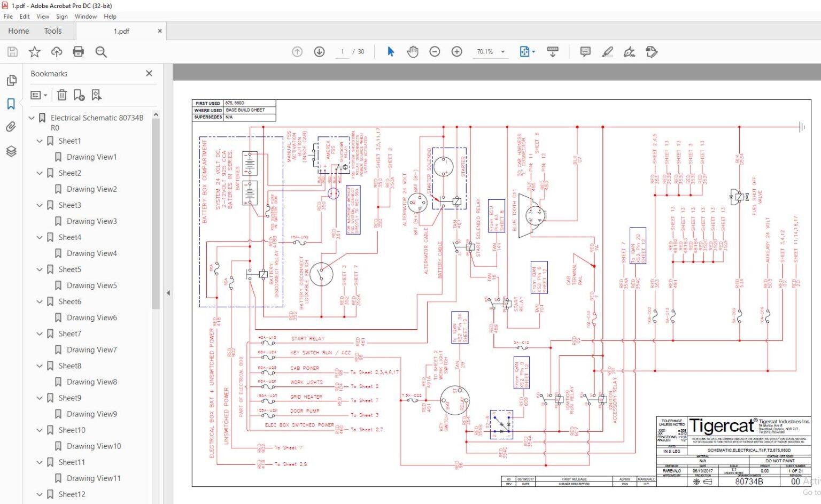The image size is (821, 504).
Task: Open the File menu
Action: tap(8, 17)
